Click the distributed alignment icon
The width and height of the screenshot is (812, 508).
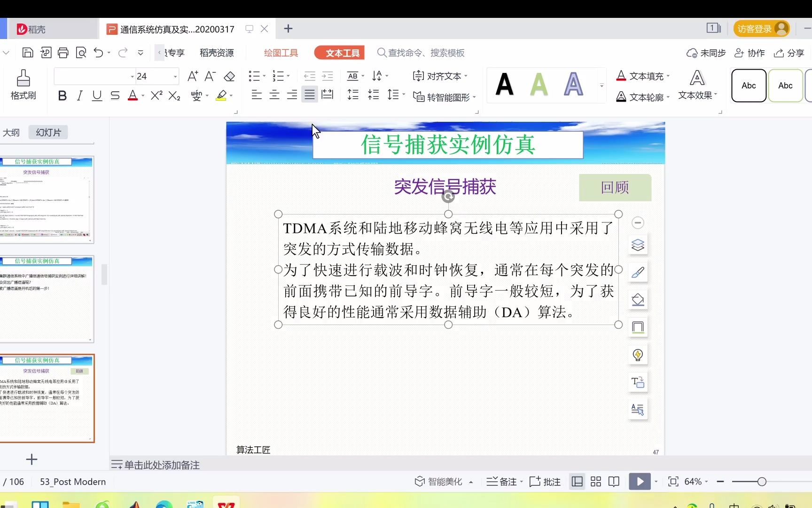coord(328,95)
